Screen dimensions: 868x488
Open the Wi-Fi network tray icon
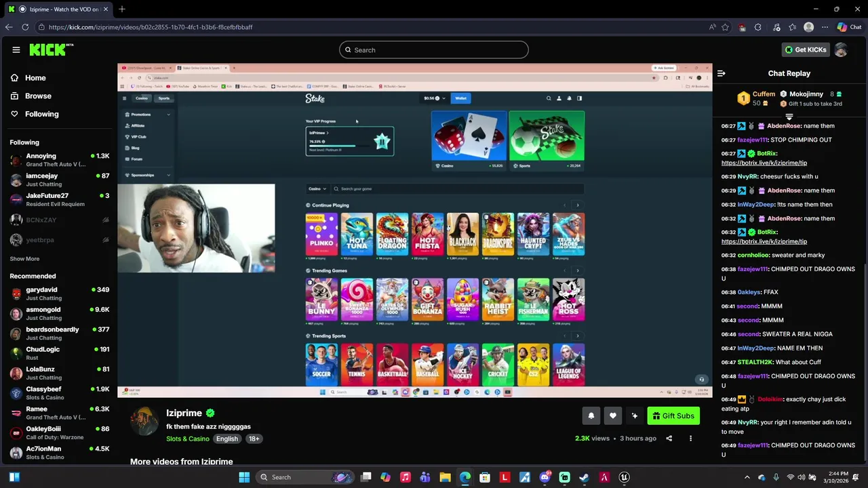pos(791,477)
